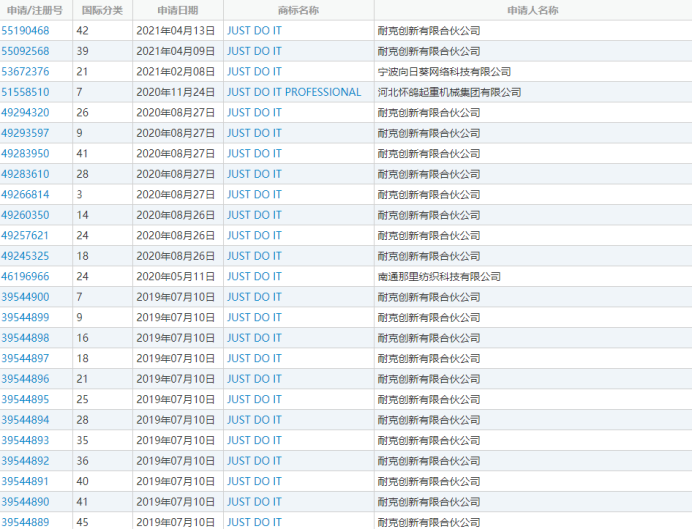Image resolution: width=692 pixels, height=529 pixels.
Task: Select class 3 in row 49266814
Action: click(x=79, y=195)
